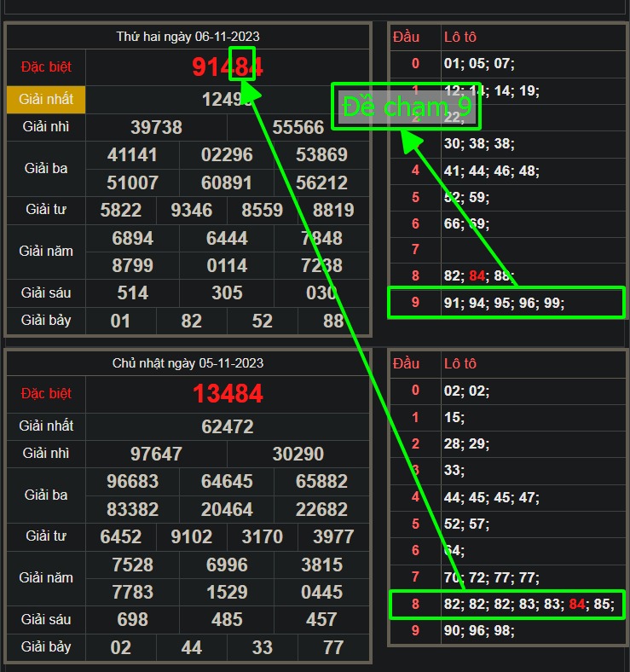Image resolution: width=630 pixels, height=672 pixels.
Task: Open the "Chủ nhật ngày 05-11-2023" header
Action: (x=188, y=363)
